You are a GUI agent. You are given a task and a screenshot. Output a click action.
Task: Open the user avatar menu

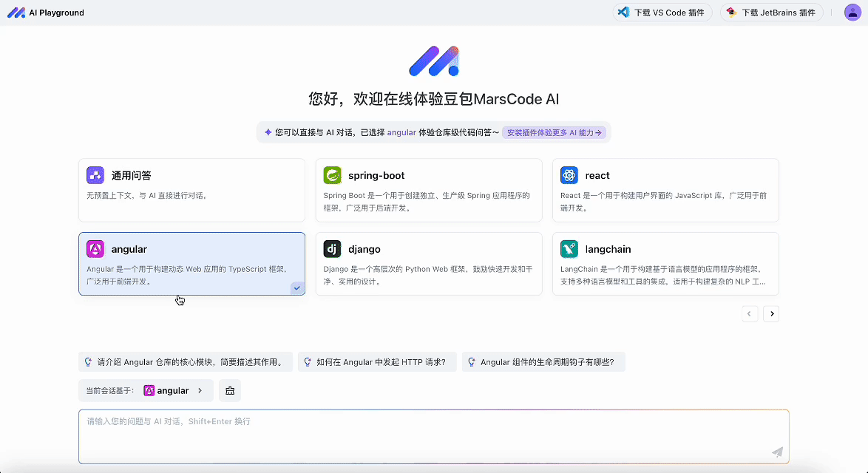pyautogui.click(x=852, y=12)
